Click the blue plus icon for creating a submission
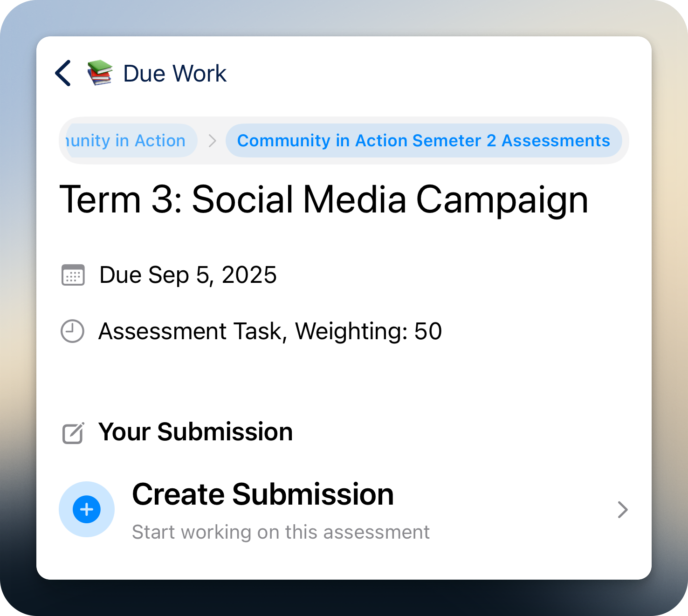 point(86,509)
